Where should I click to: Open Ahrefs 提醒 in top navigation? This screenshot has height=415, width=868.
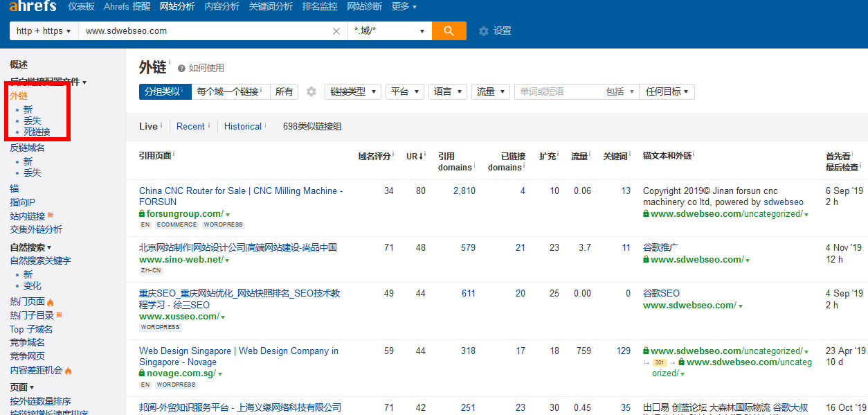127,6
